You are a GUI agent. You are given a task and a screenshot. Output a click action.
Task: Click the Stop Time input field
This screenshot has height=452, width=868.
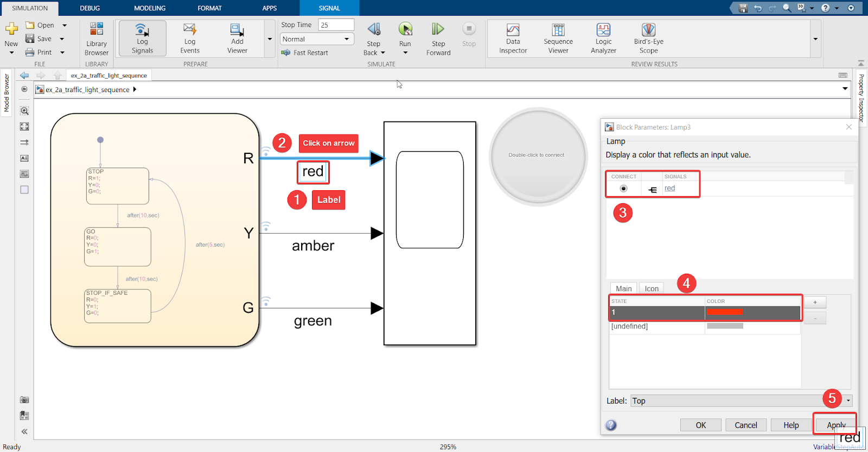[x=336, y=25]
